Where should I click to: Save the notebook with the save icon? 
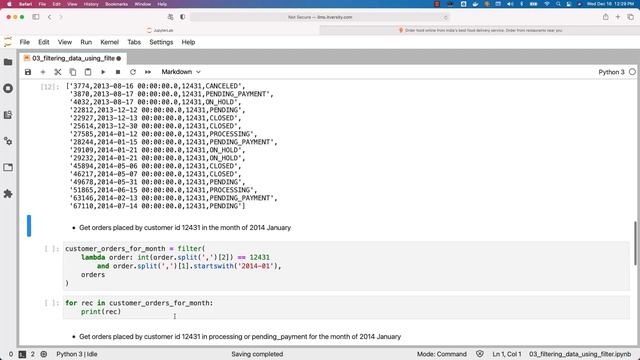[28, 72]
